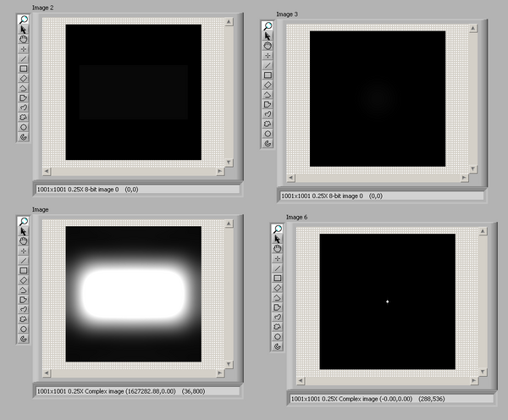Click the scroll-left arrow of Image 6 display
The width and height of the screenshot is (508, 420).
(x=302, y=382)
